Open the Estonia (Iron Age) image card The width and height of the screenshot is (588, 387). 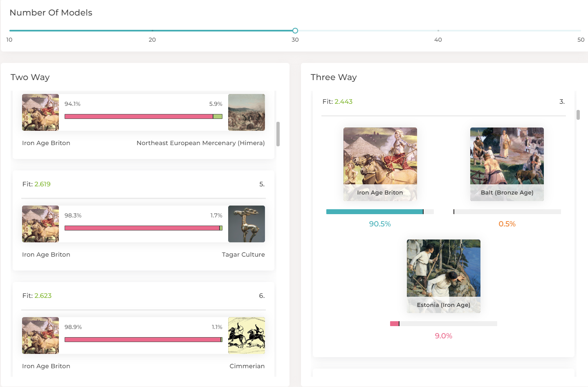click(x=444, y=276)
